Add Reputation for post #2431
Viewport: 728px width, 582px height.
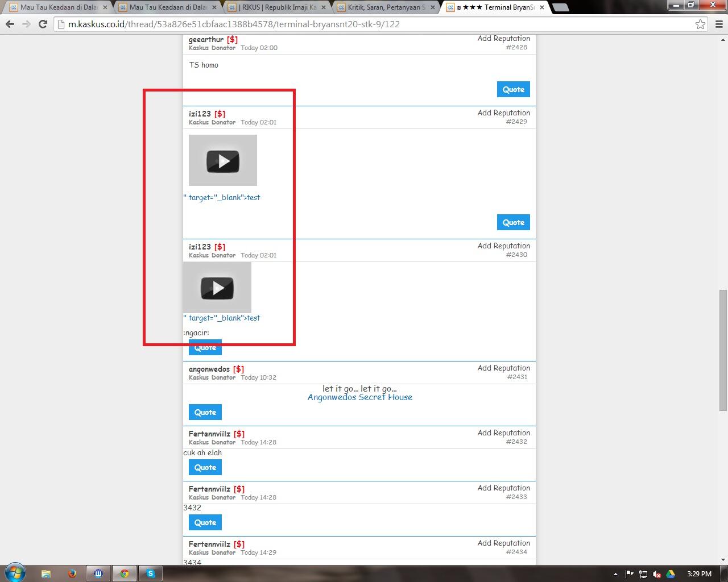(x=504, y=368)
